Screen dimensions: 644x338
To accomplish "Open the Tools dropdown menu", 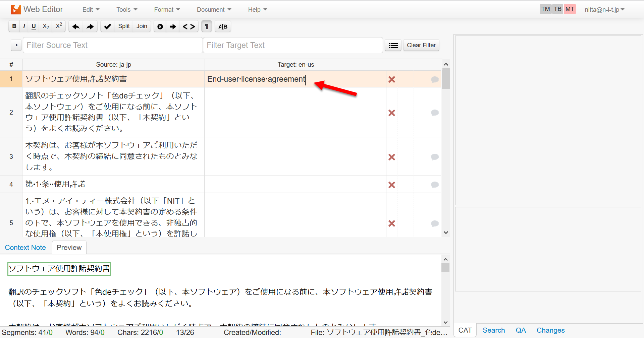I will click(x=126, y=10).
